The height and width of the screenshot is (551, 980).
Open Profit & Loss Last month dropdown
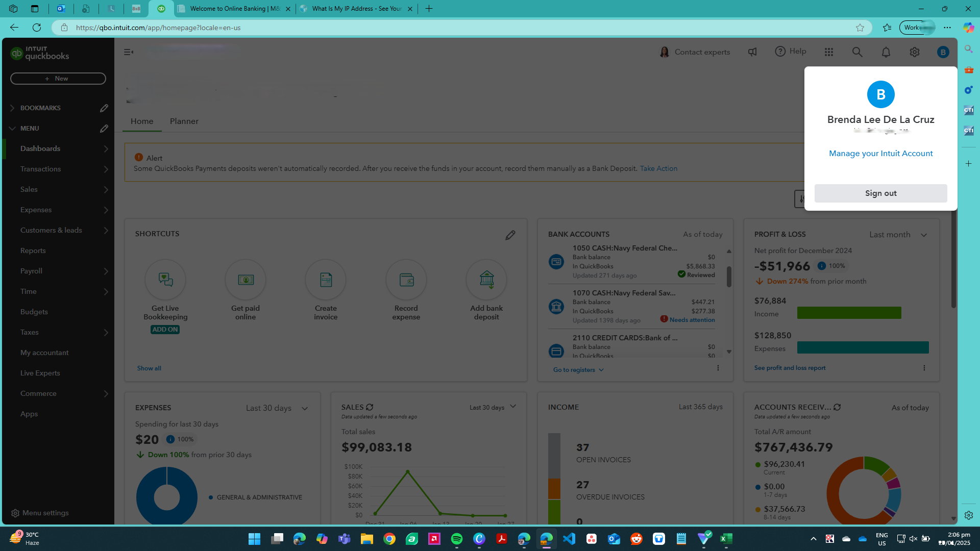[x=898, y=235]
